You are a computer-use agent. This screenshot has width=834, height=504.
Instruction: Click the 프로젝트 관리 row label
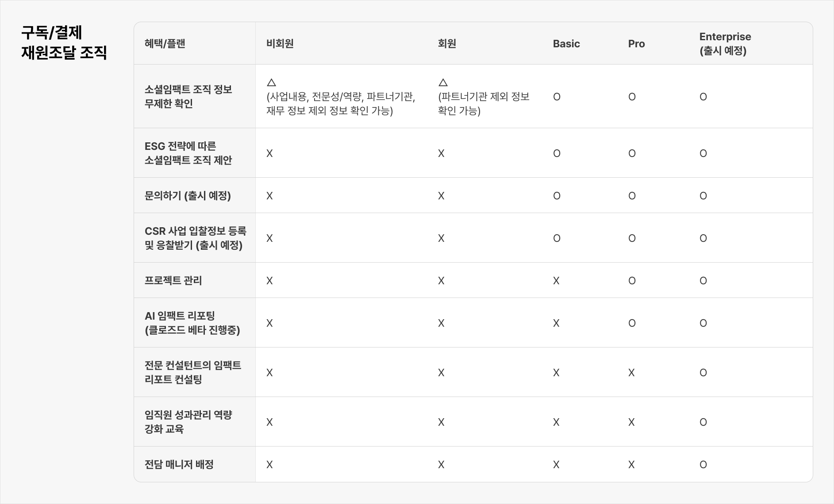pyautogui.click(x=173, y=281)
